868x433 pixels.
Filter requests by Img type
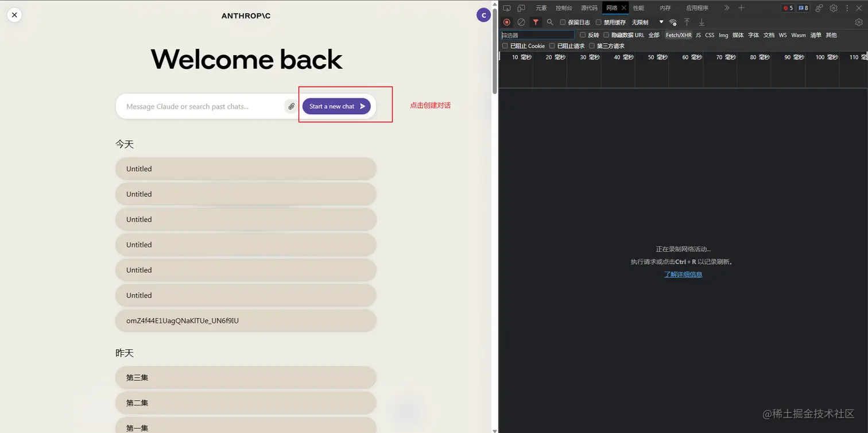click(x=723, y=35)
